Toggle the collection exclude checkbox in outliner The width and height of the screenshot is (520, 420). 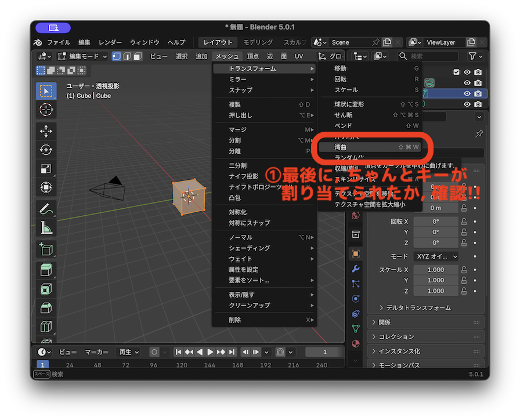pos(456,72)
